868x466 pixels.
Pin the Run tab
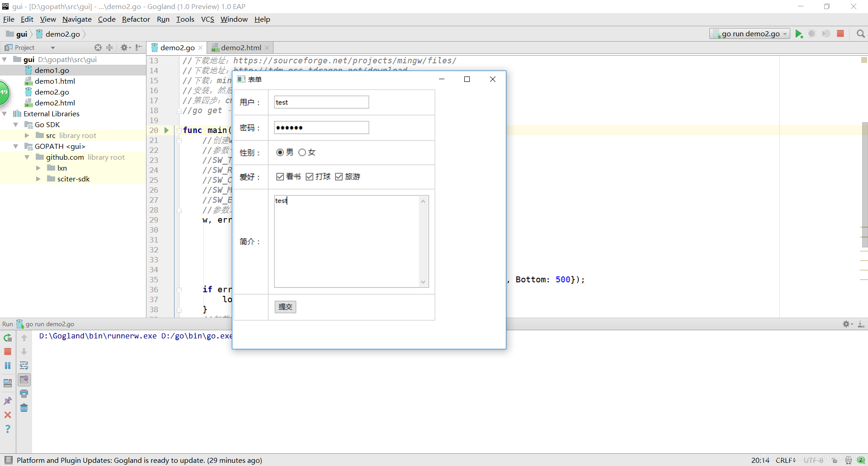[8, 401]
